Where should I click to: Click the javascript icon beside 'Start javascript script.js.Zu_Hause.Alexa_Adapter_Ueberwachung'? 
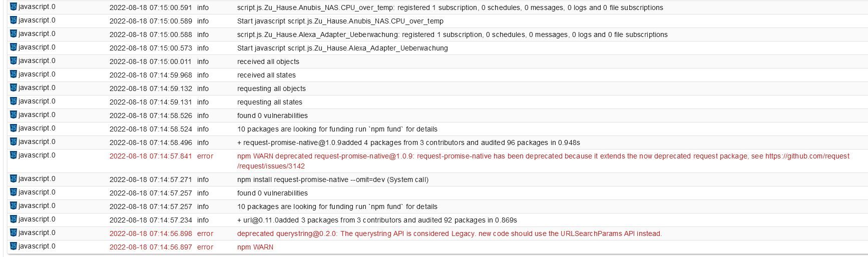click(14, 47)
